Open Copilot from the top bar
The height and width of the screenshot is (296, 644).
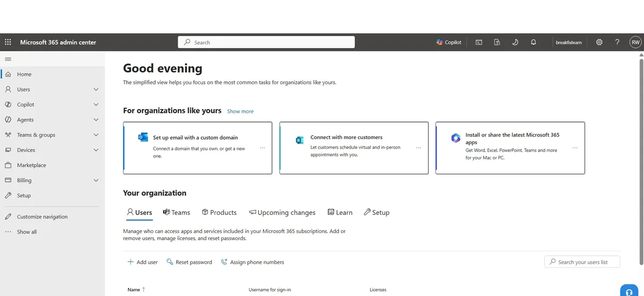[x=449, y=42]
